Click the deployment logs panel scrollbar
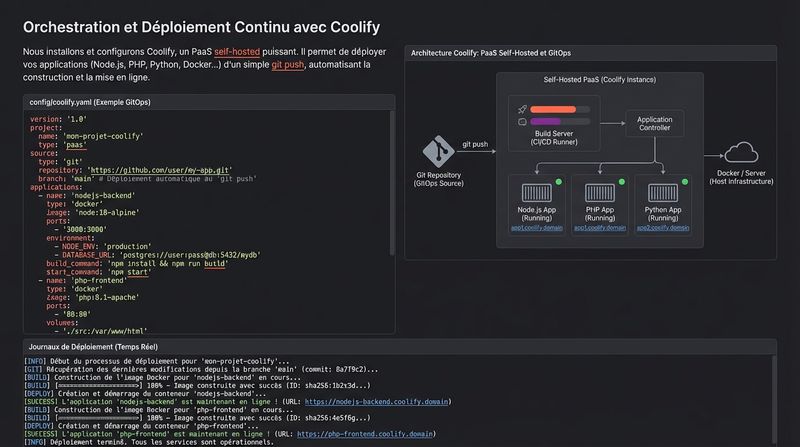 [774, 400]
